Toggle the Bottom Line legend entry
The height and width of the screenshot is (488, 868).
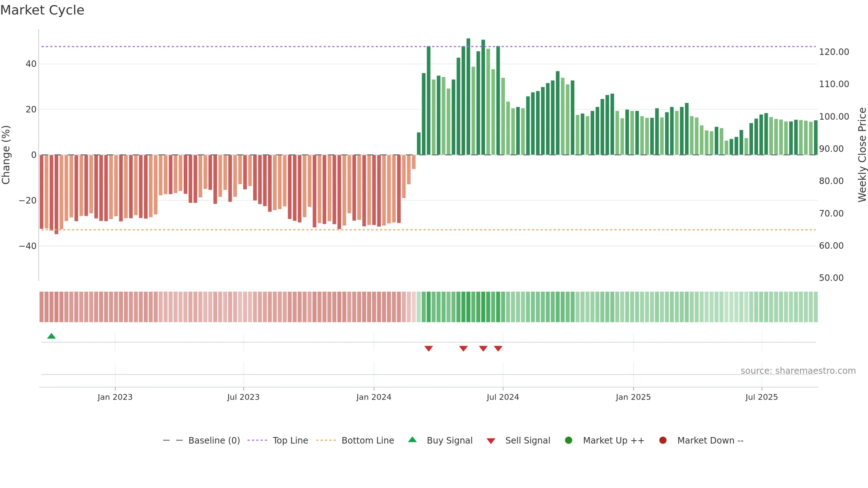point(355,440)
